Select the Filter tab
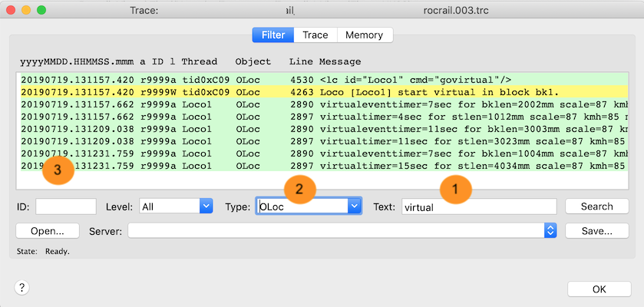 (272, 35)
